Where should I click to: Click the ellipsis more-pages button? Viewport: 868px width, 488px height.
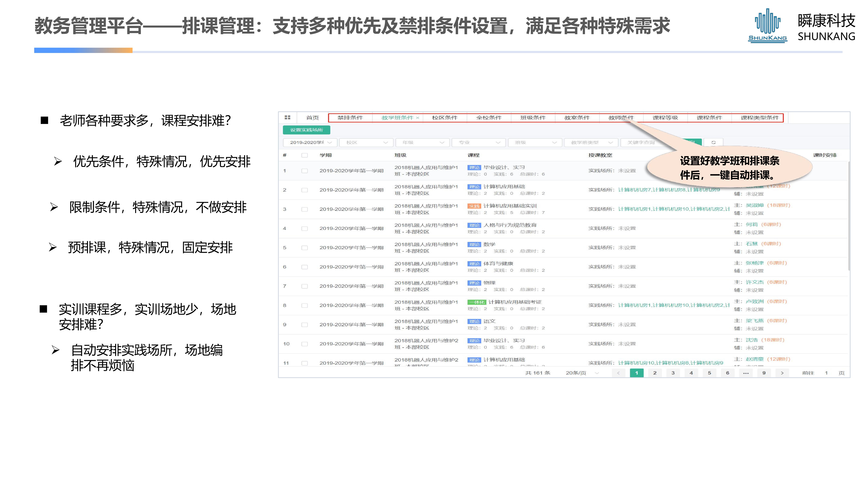746,373
